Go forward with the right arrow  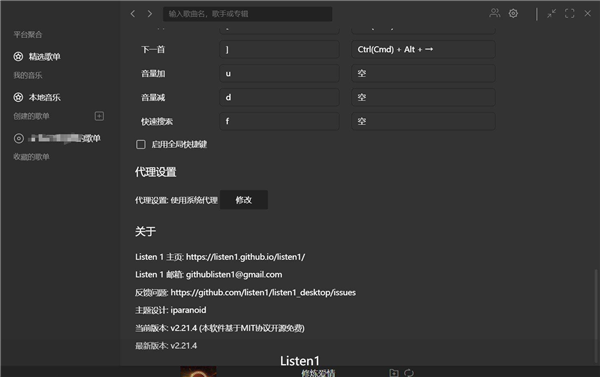(x=150, y=14)
